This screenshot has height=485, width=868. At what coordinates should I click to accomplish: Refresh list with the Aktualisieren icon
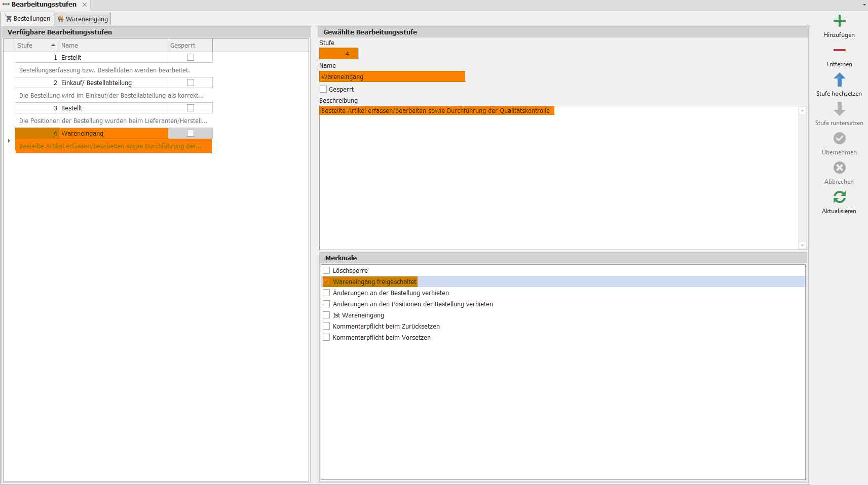839,197
